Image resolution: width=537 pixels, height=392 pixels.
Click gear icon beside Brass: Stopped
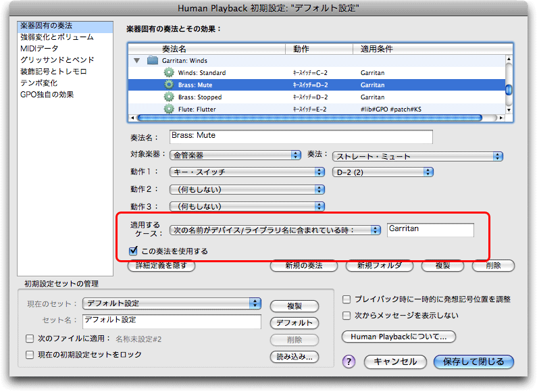point(168,97)
